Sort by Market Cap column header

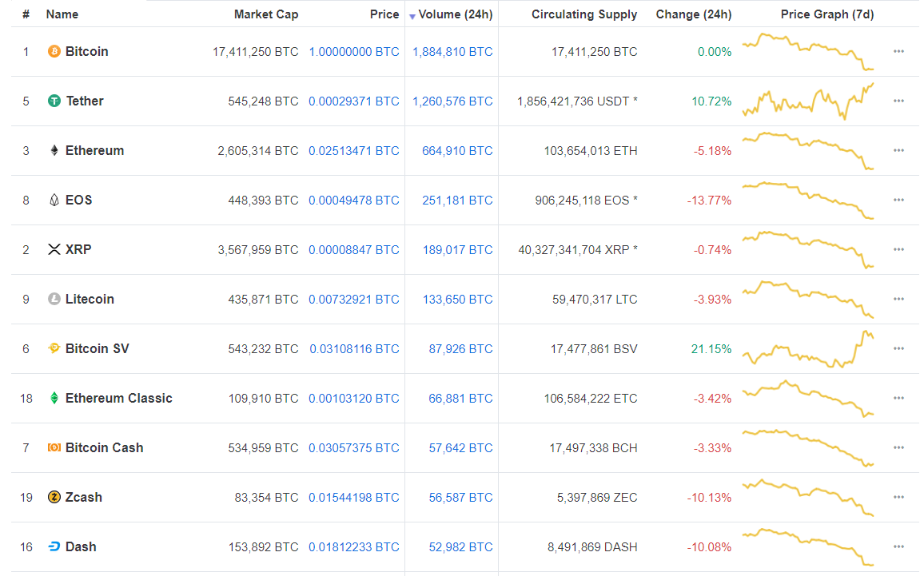tap(266, 14)
